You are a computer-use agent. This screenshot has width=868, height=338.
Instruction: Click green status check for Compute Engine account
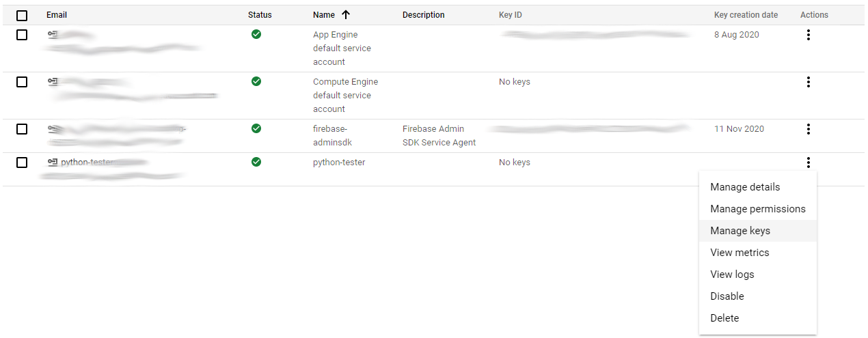point(256,81)
